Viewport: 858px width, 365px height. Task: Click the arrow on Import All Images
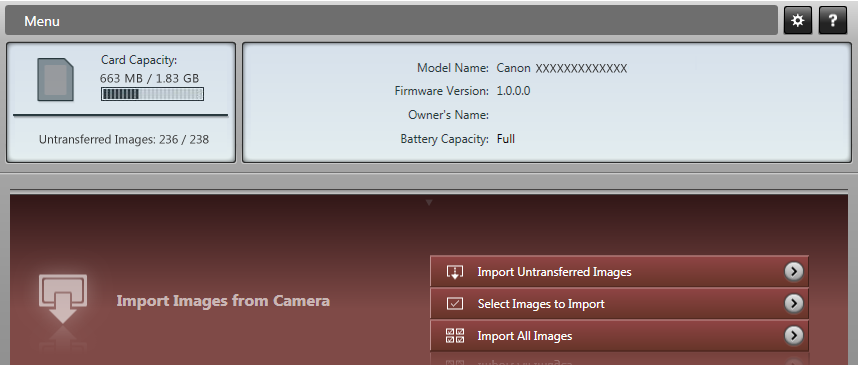pyautogui.click(x=793, y=335)
